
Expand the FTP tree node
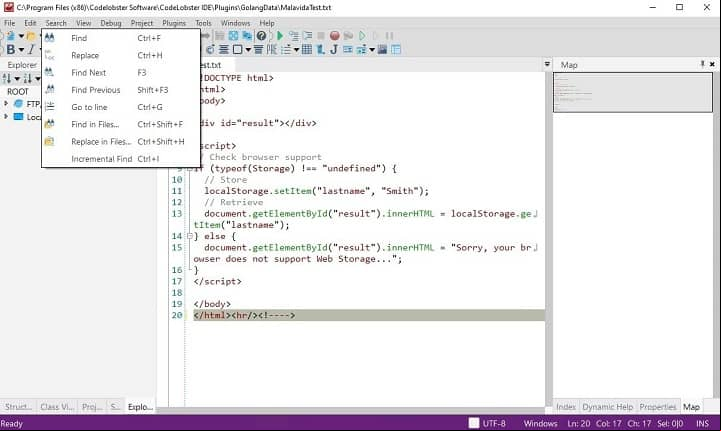pos(6,103)
